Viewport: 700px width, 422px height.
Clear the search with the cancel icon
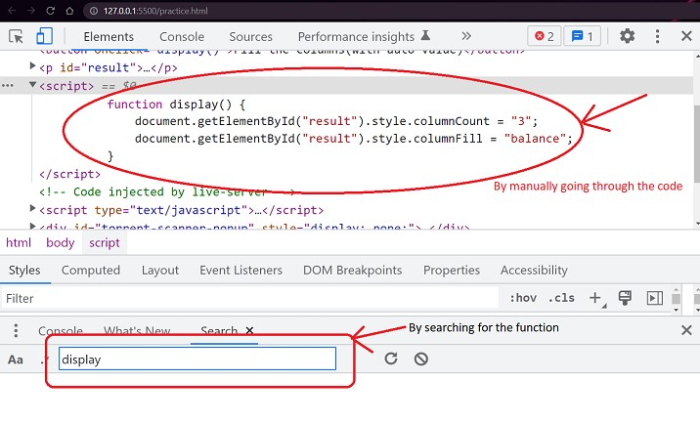pos(421,359)
